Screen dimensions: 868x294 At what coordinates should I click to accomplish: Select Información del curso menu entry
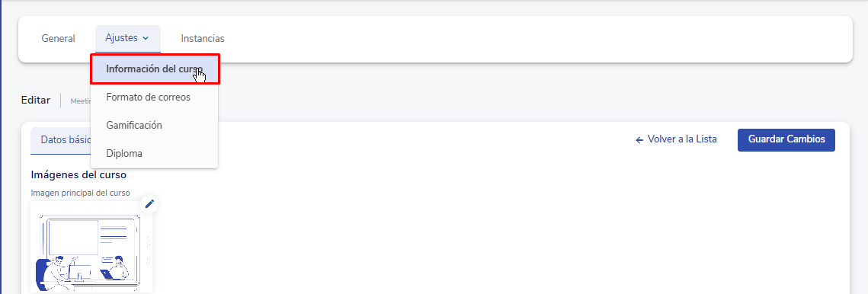click(155, 69)
